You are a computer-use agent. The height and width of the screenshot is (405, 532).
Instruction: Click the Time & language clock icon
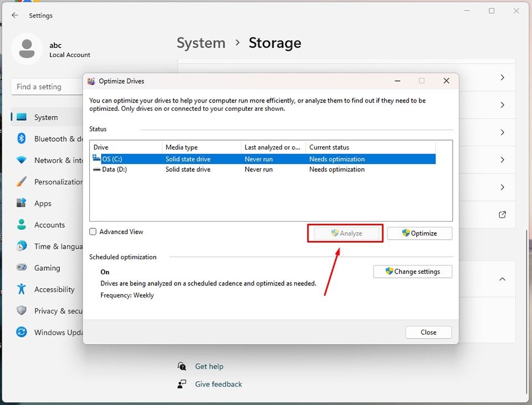22,246
